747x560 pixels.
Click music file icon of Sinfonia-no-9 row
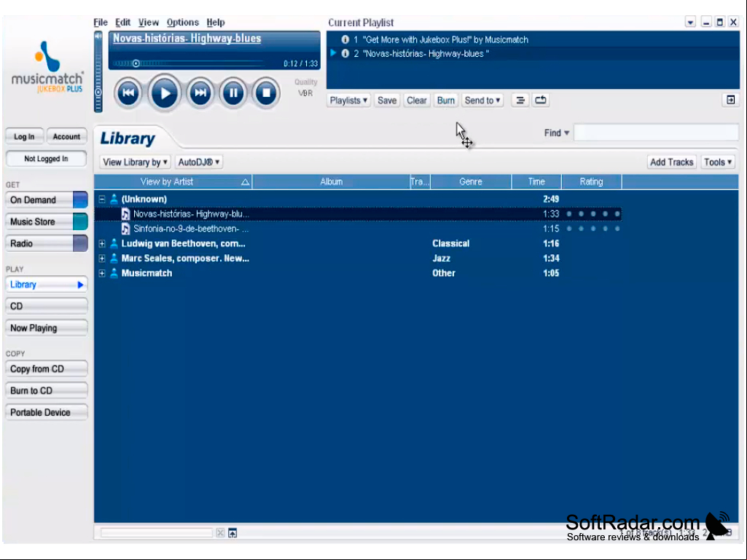point(125,229)
